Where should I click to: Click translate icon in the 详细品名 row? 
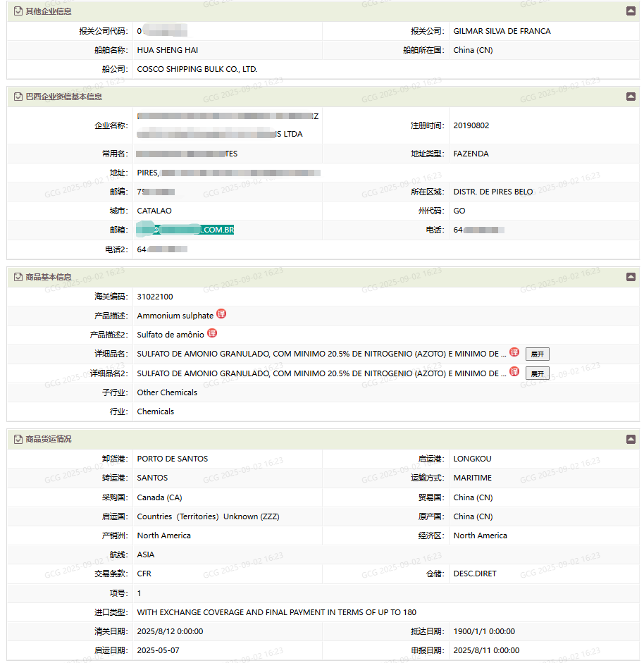click(x=514, y=352)
